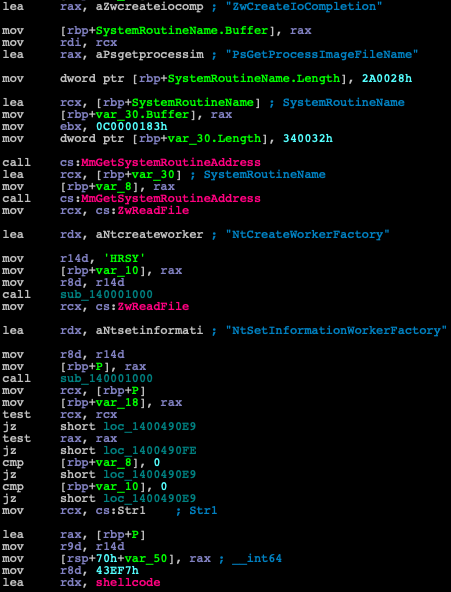Select the "ZwCreateIoCompletion" string comment
The image size is (451, 592).
click(304, 6)
